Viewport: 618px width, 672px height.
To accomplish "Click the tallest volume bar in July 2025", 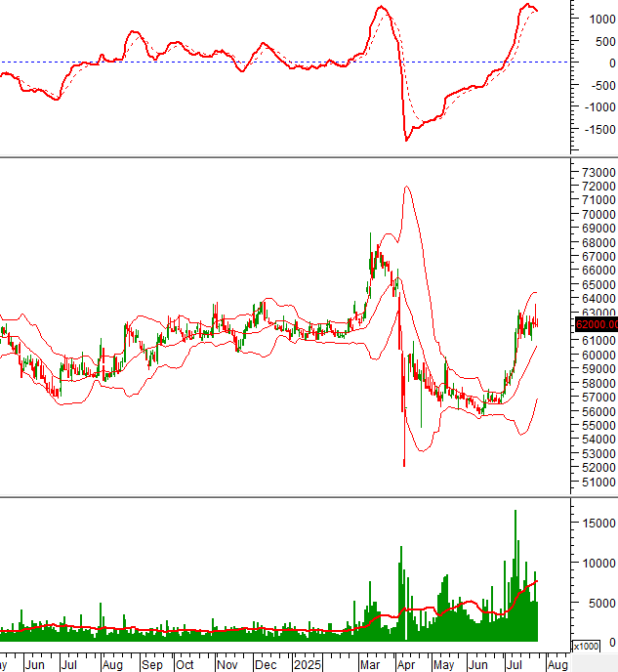I will click(515, 575).
